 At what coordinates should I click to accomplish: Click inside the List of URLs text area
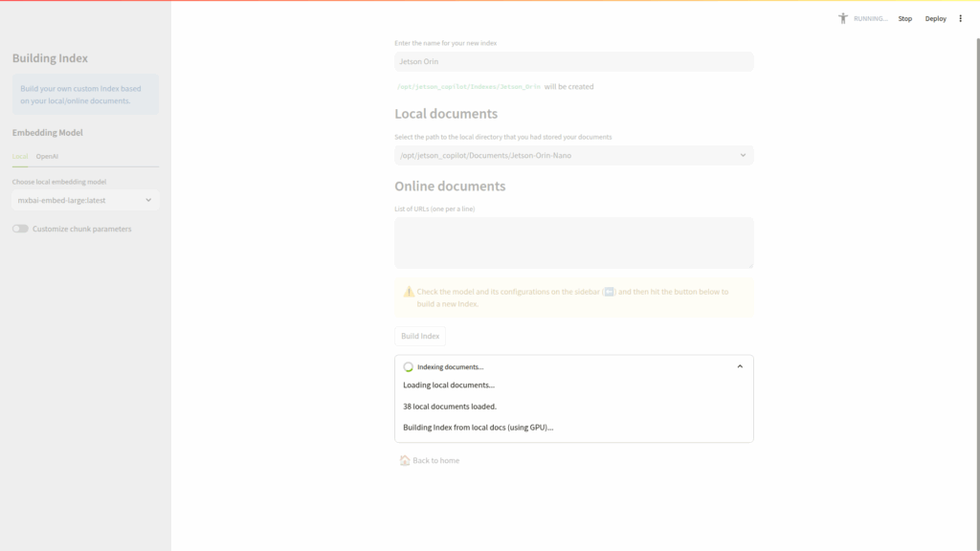click(573, 242)
